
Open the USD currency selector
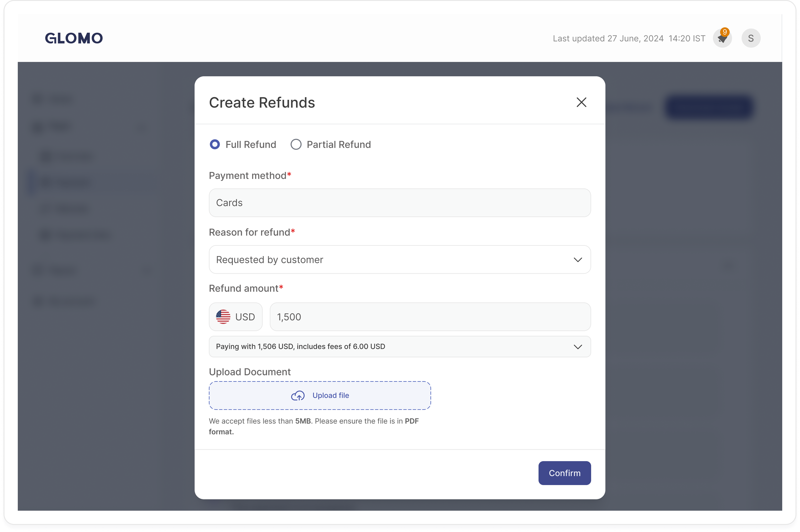tap(236, 317)
